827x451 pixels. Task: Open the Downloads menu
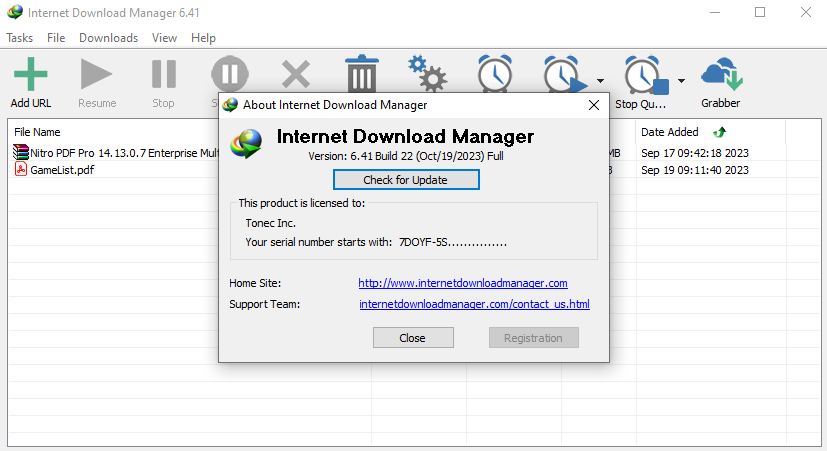pos(109,38)
